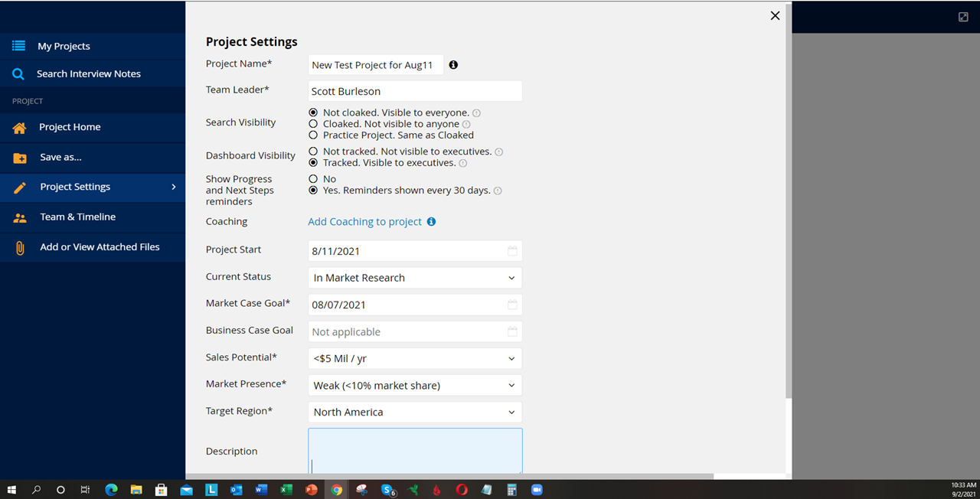Select 'Tracked. Visible to executives' radio
The width and height of the screenshot is (980, 499).
click(313, 163)
